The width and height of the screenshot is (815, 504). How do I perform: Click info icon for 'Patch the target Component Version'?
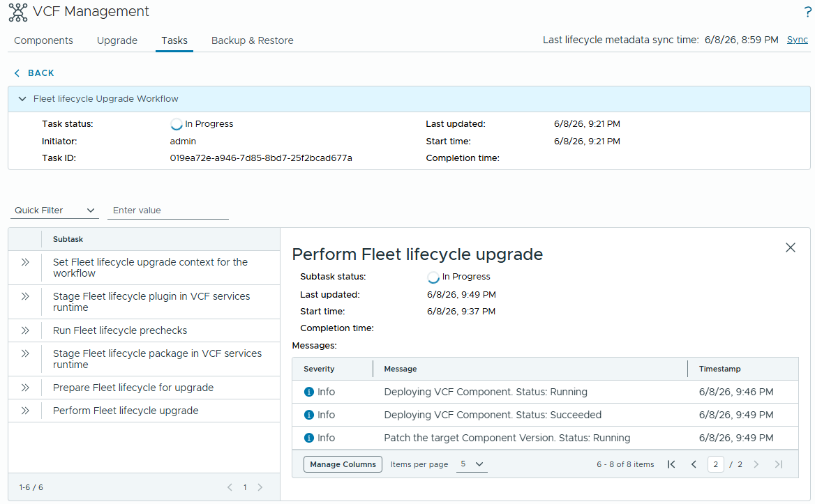pos(308,438)
